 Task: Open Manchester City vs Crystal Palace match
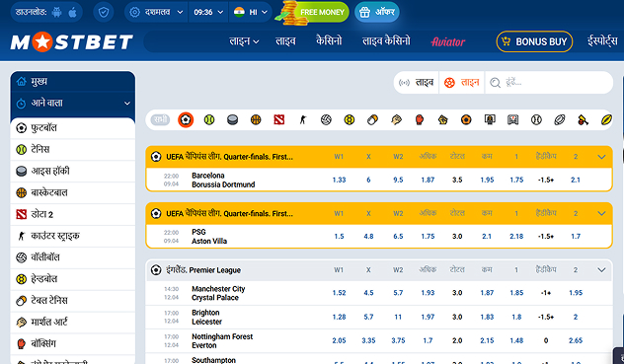[x=218, y=293]
